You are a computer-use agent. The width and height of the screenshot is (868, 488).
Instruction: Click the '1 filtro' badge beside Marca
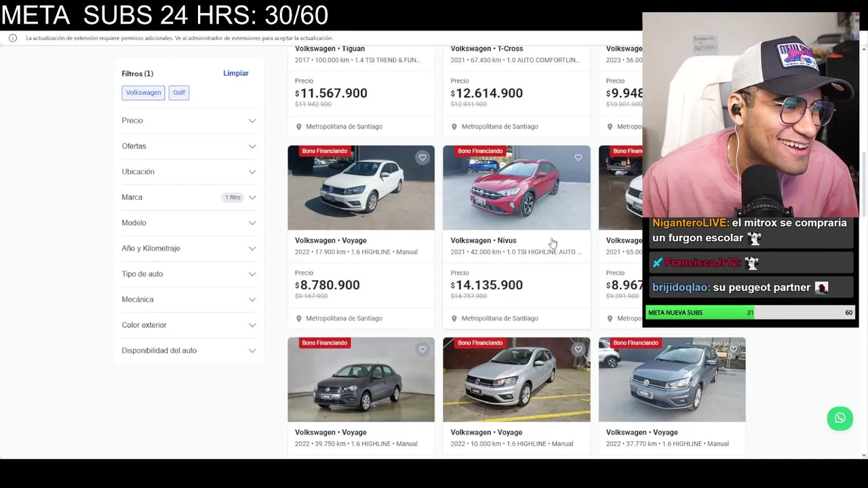point(233,197)
